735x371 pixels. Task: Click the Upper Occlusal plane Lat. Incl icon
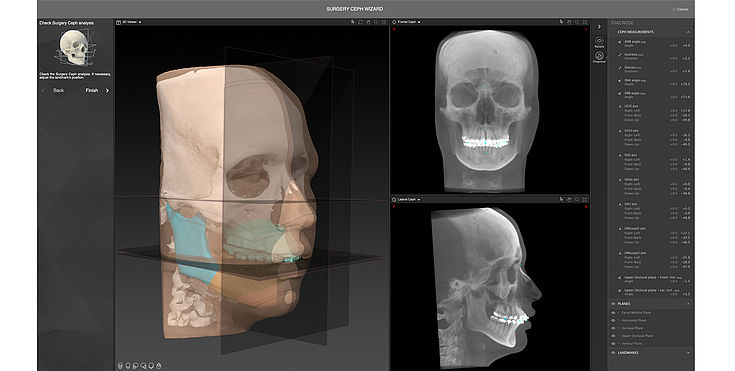click(619, 291)
